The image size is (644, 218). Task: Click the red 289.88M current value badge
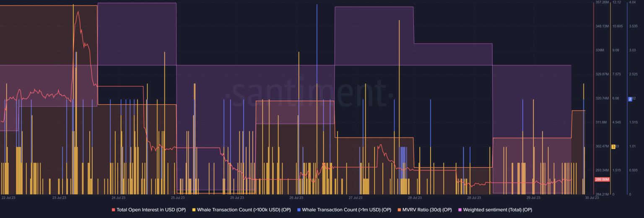[x=602, y=179]
